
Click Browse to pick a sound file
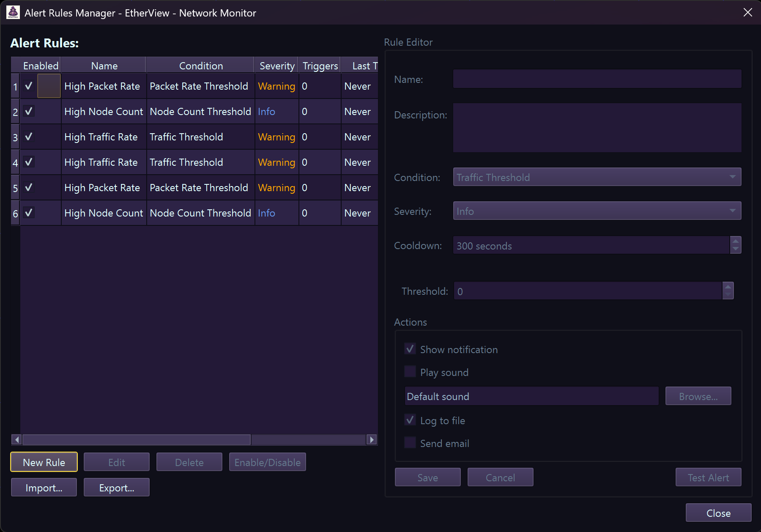click(698, 396)
